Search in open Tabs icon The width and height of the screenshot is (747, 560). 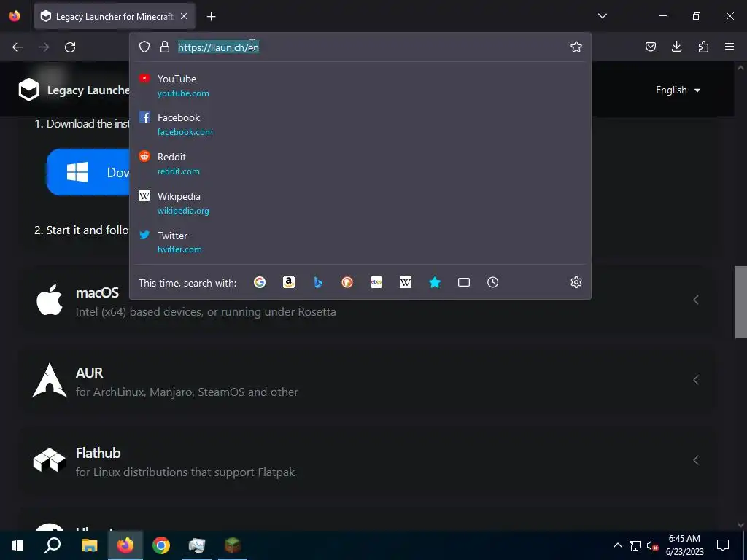463,282
